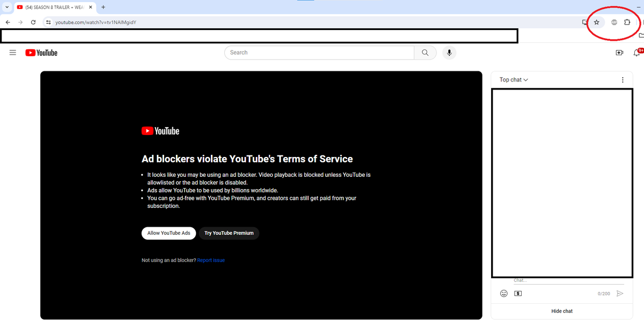Screen dimensions: 644x321
Task: Click the YouTube logo in the header
Action: pos(41,53)
